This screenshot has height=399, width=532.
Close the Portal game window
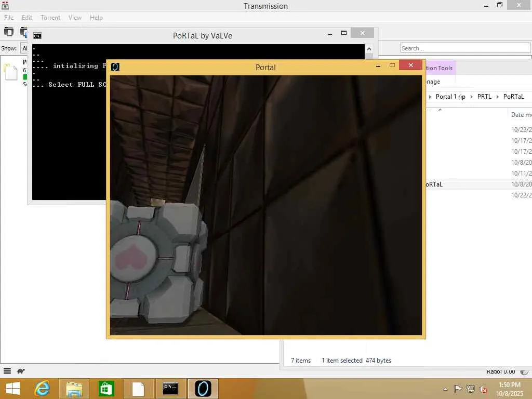pos(410,65)
